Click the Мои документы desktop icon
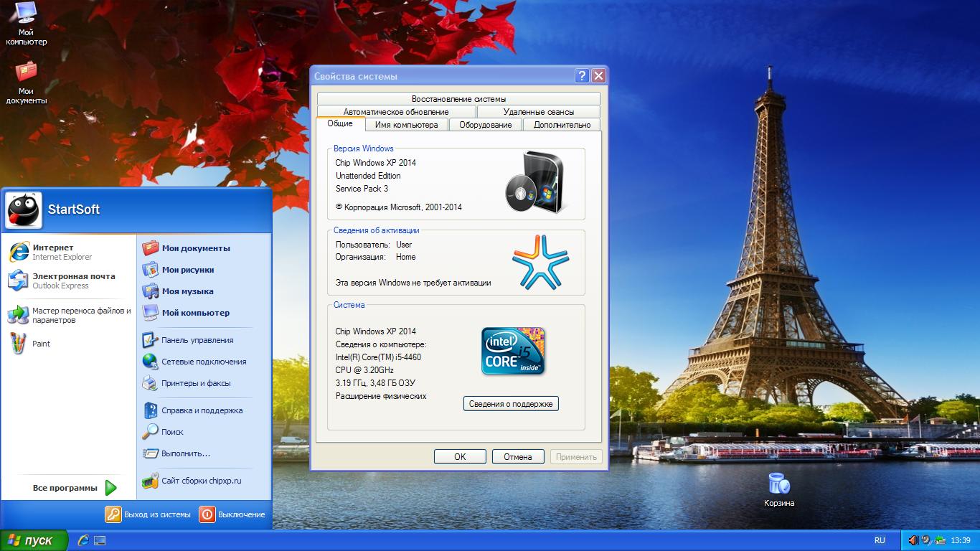This screenshot has width=980, height=551. (26, 83)
